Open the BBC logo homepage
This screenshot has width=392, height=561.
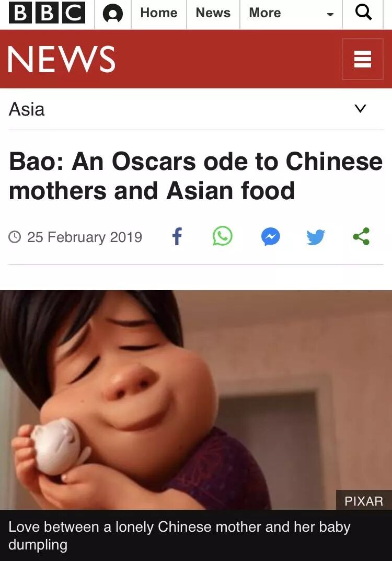pos(47,13)
